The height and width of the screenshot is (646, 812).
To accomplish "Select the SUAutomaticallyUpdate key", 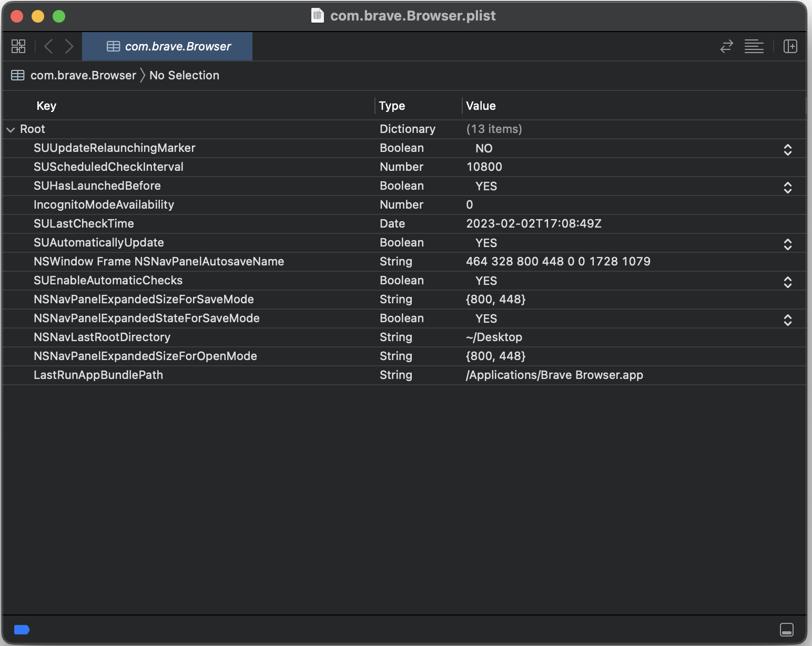I will [99, 243].
